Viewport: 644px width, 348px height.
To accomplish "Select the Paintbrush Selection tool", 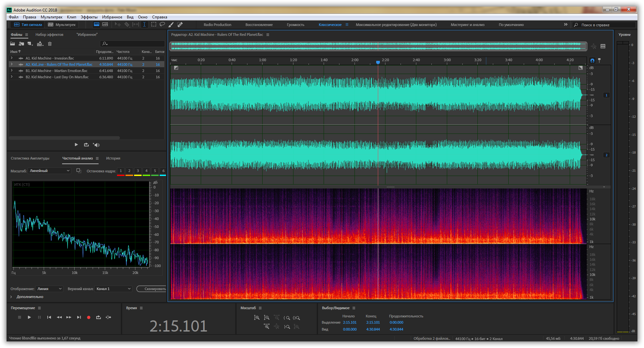I will pos(171,25).
